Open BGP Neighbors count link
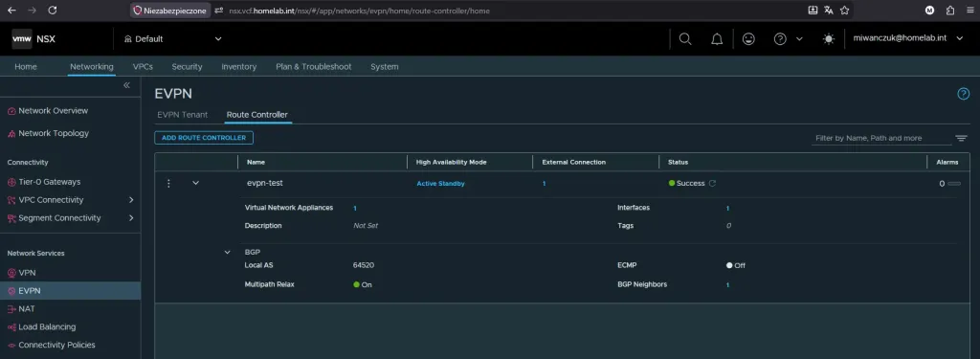This screenshot has width=980, height=359. point(727,285)
